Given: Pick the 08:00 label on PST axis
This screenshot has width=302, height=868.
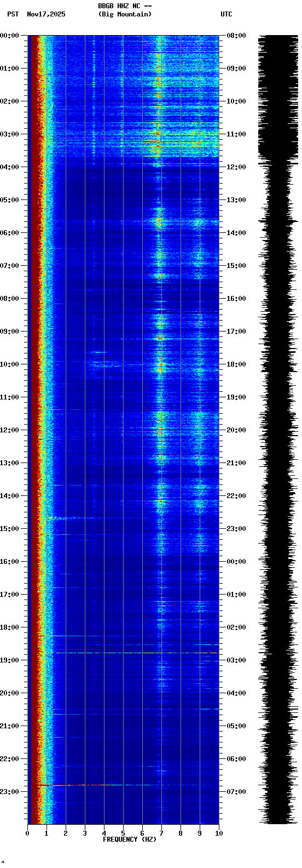Looking at the screenshot, I should pos(9,299).
